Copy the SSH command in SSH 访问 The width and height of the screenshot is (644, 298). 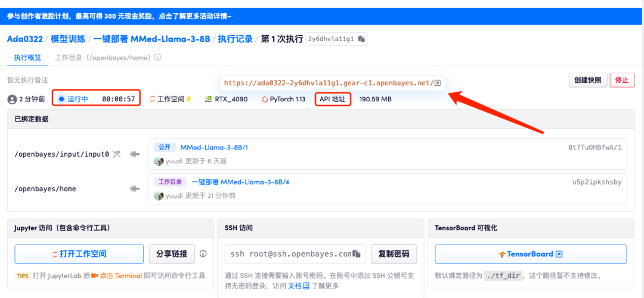pos(357,254)
